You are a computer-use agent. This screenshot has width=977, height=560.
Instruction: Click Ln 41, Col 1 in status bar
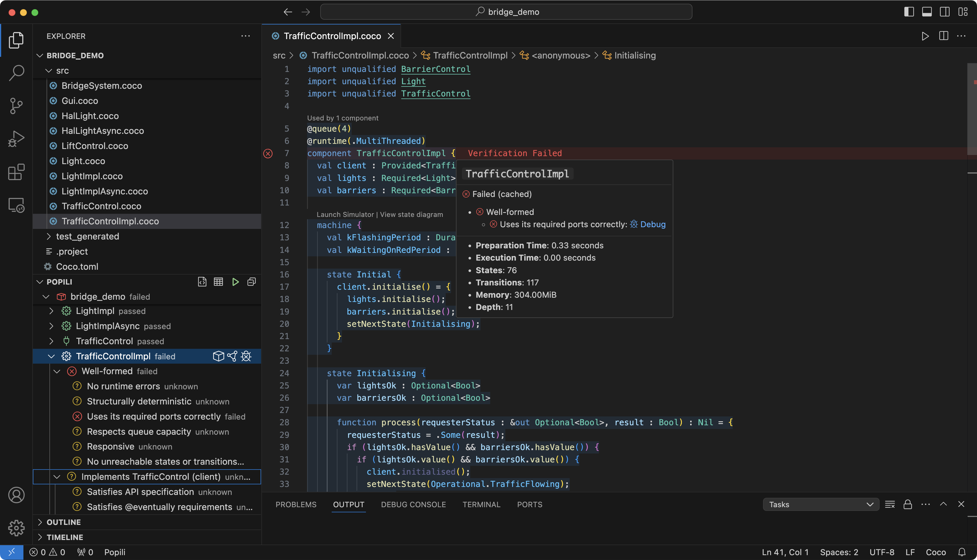785,552
